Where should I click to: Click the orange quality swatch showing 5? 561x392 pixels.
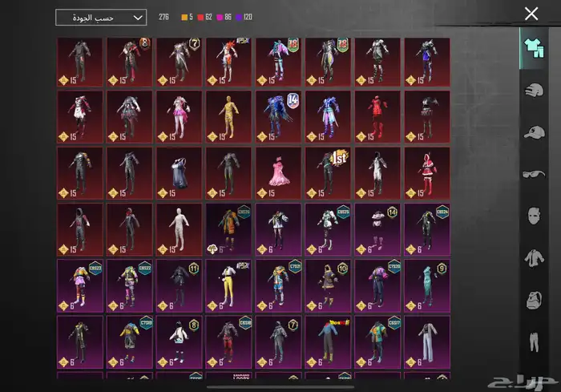point(188,17)
